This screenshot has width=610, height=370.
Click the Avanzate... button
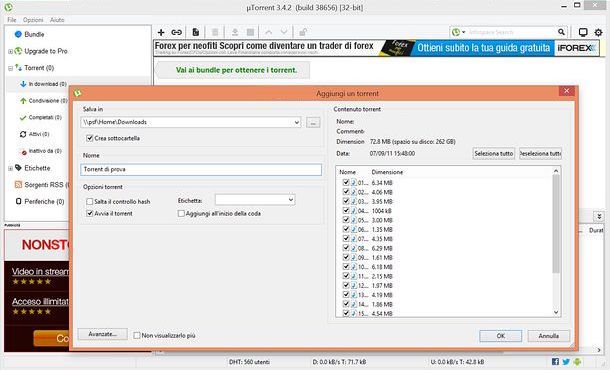click(102, 334)
